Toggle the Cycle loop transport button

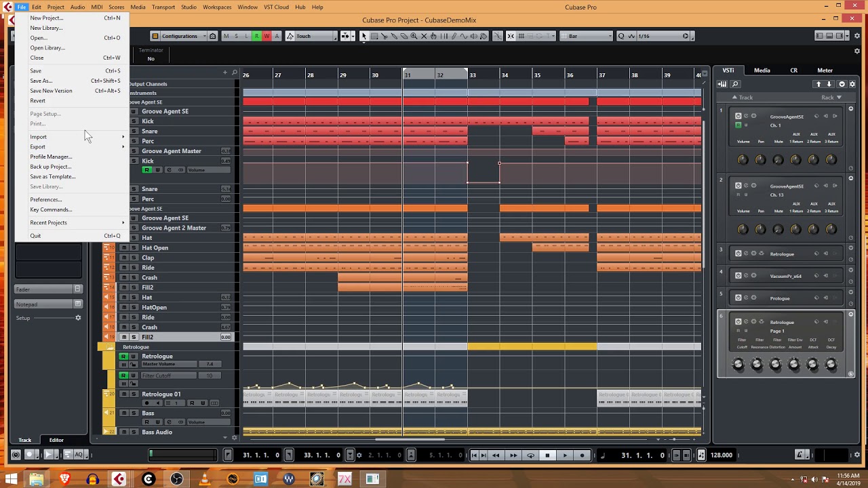click(531, 455)
